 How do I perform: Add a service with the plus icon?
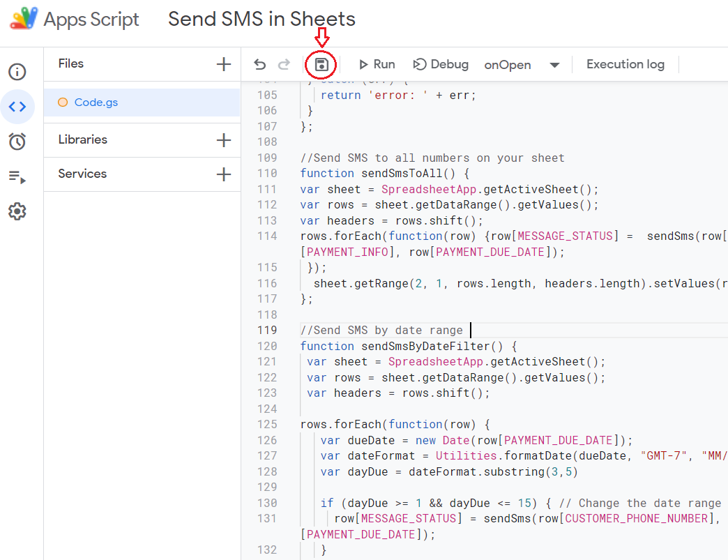pos(223,174)
